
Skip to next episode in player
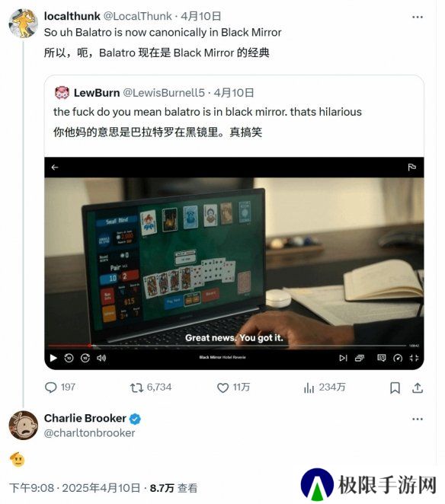click(343, 358)
